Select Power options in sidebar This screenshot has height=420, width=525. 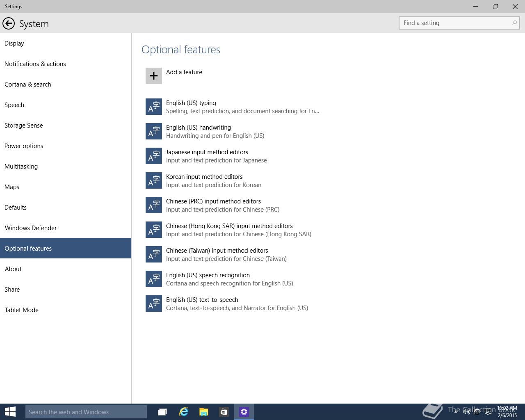pyautogui.click(x=66, y=146)
